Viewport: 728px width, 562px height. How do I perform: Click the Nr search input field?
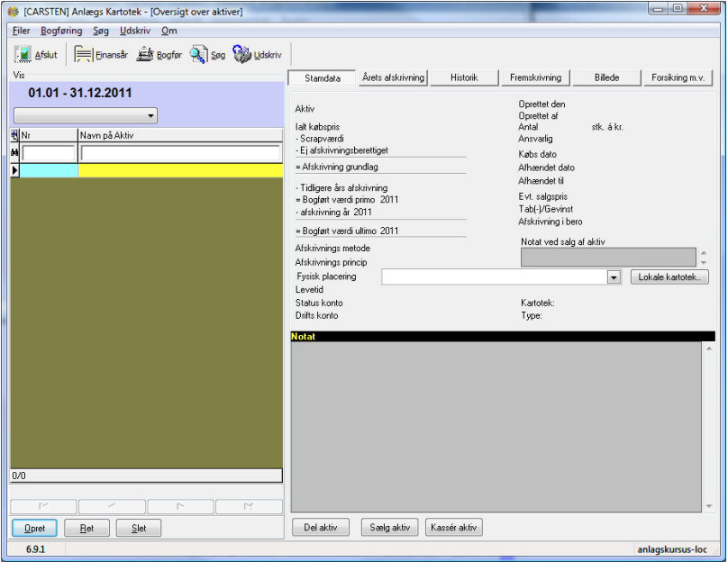(x=49, y=153)
